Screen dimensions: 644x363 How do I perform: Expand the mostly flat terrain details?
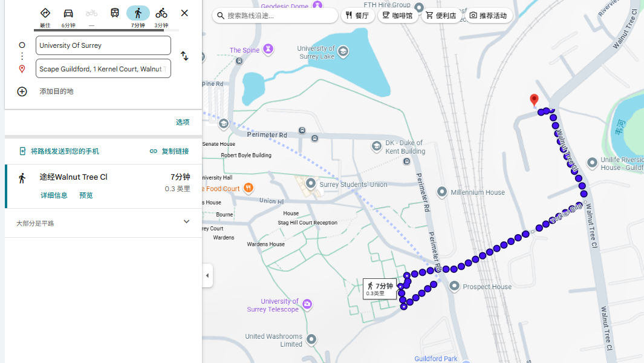click(186, 222)
